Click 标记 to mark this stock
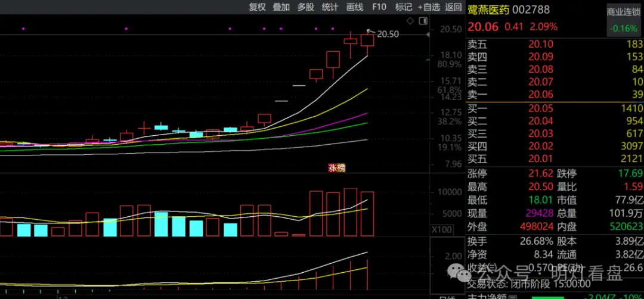This screenshot has height=299, width=644. pos(403,7)
